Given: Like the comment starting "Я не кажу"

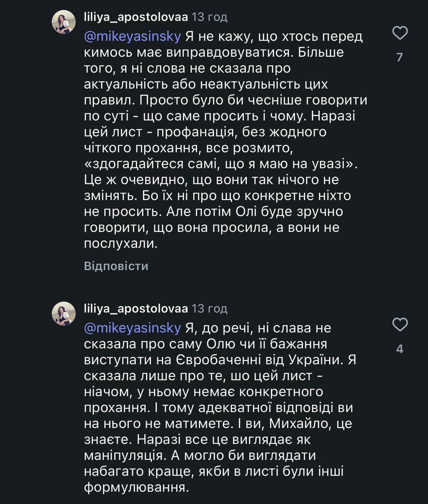Looking at the screenshot, I should [400, 33].
